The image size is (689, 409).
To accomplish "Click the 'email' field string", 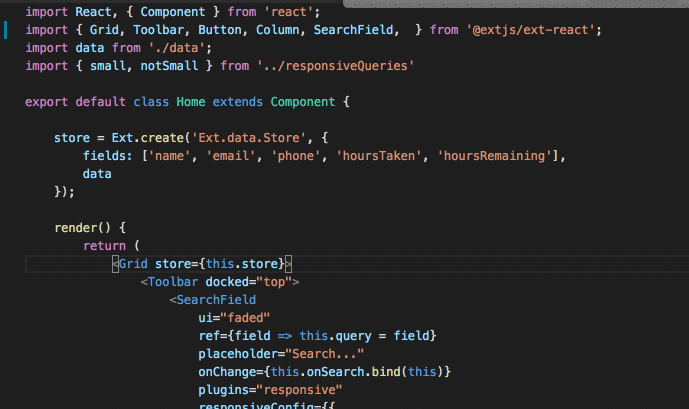I will (x=231, y=156).
